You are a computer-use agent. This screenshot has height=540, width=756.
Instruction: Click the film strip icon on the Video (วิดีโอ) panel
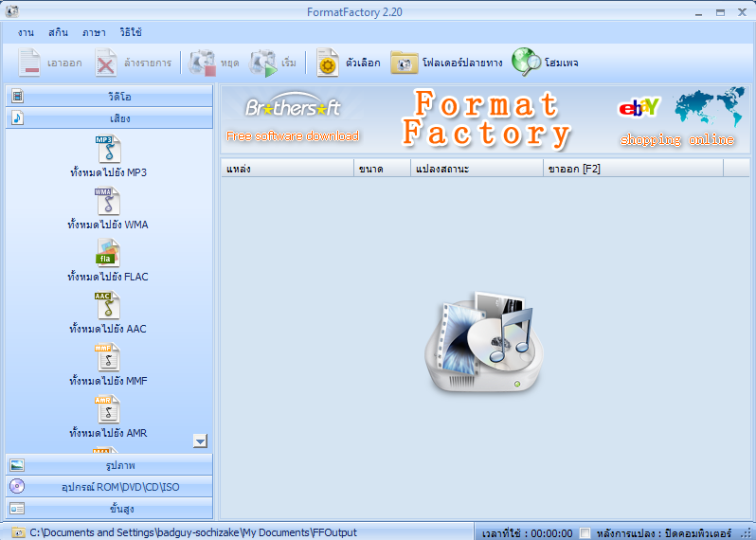tap(17, 96)
